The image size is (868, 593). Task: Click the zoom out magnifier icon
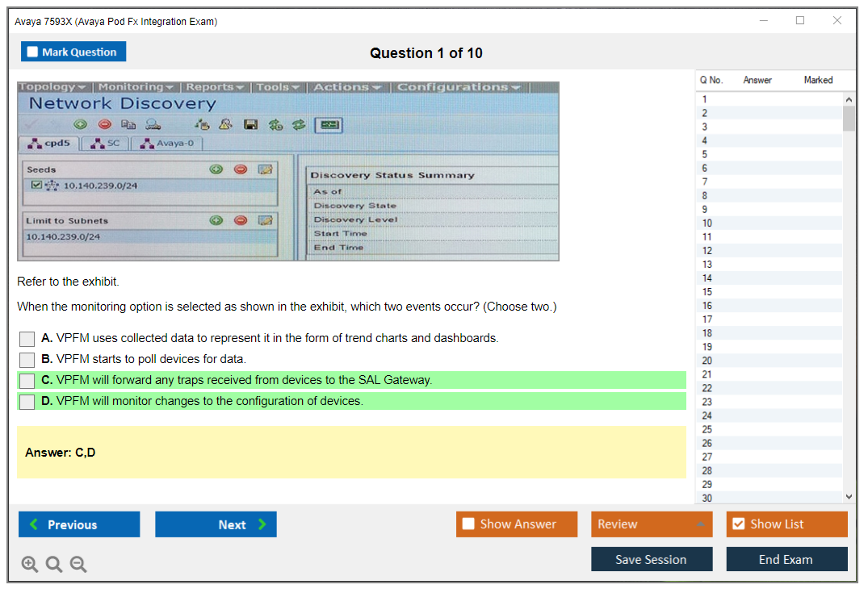pyautogui.click(x=78, y=565)
